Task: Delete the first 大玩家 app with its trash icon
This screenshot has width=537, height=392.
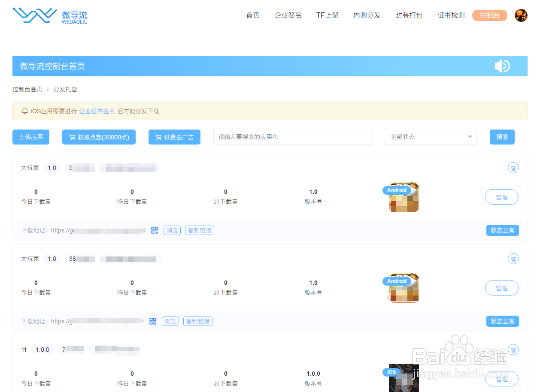Action: click(x=513, y=168)
